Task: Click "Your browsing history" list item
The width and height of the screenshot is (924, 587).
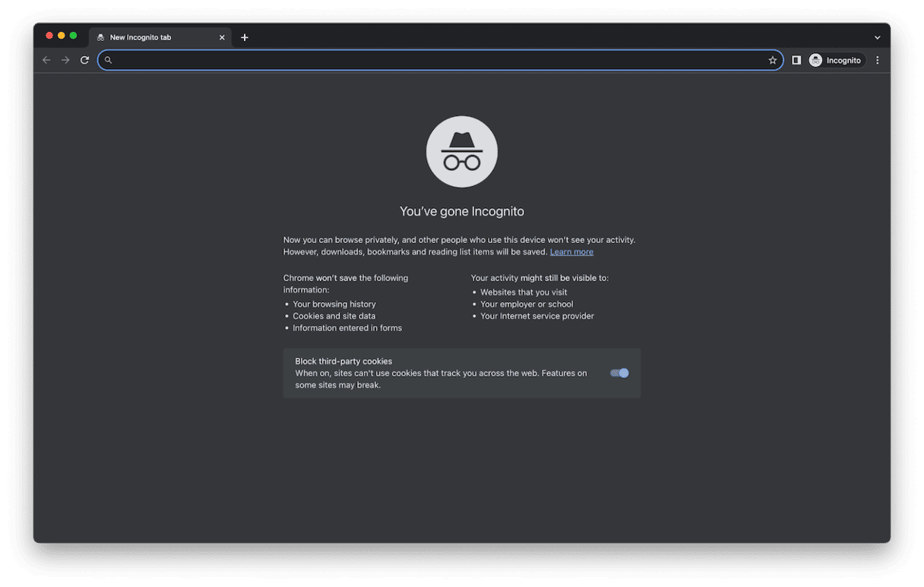Action: tap(334, 304)
